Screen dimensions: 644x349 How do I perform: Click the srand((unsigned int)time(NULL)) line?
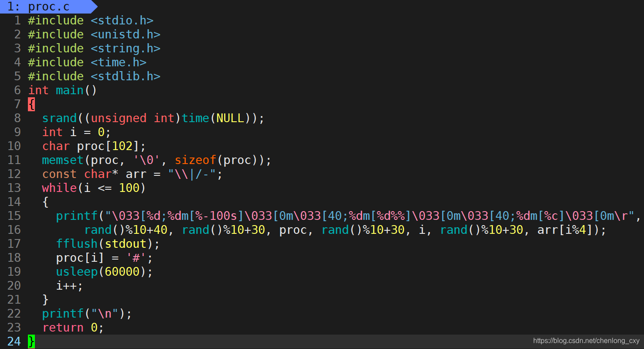point(153,118)
